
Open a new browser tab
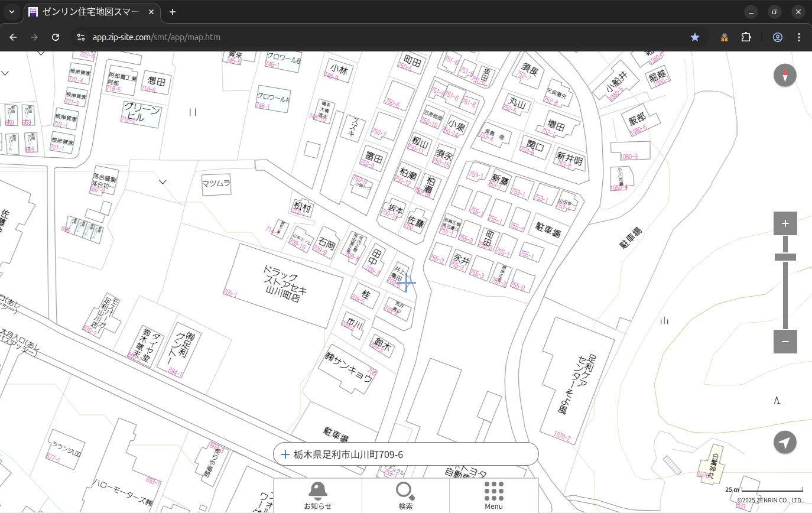(173, 12)
